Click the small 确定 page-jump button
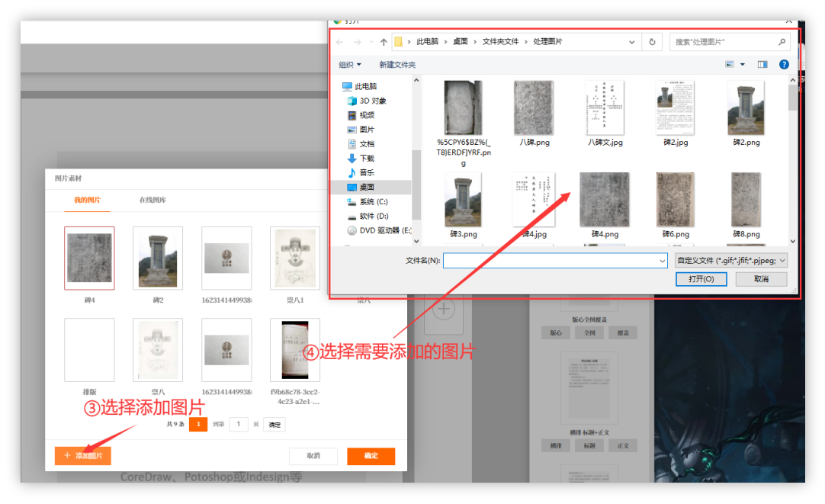Screen dimensions: 825x504 tap(274, 425)
